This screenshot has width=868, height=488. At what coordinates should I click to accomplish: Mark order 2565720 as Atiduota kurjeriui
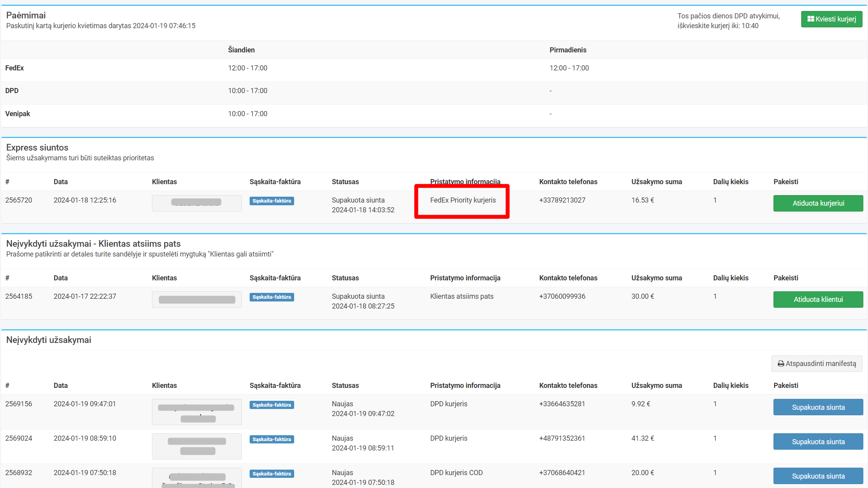pos(818,203)
